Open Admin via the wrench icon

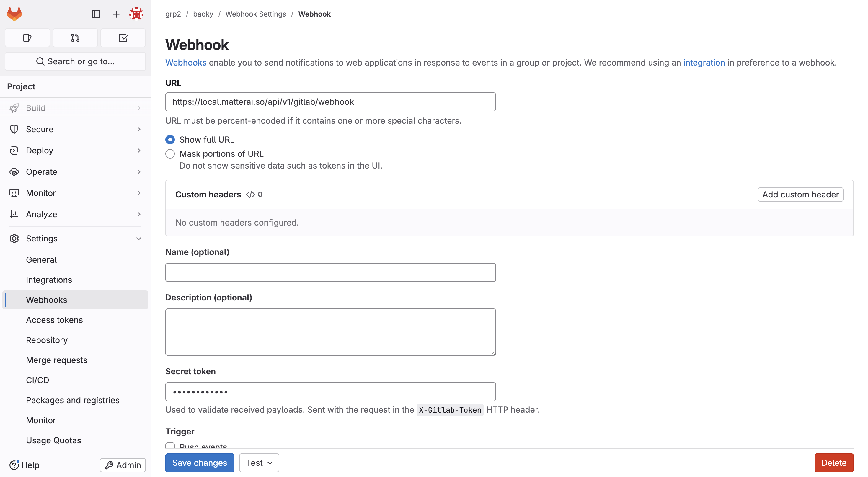122,465
